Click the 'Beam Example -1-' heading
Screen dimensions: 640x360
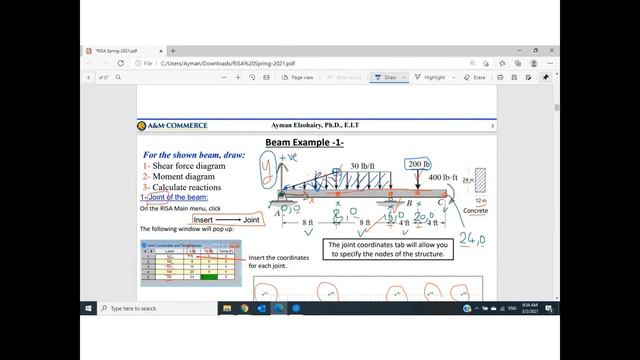click(x=304, y=142)
